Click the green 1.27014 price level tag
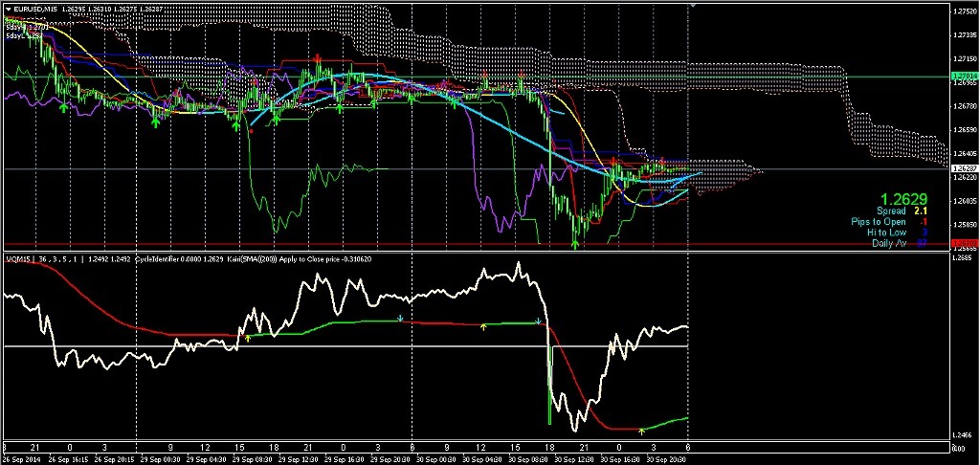 coord(965,76)
